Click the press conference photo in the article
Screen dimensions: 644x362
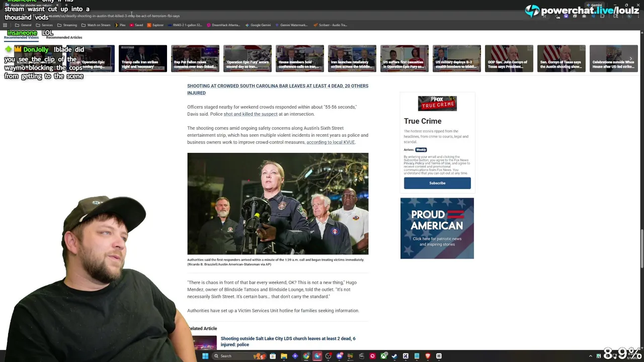278,204
